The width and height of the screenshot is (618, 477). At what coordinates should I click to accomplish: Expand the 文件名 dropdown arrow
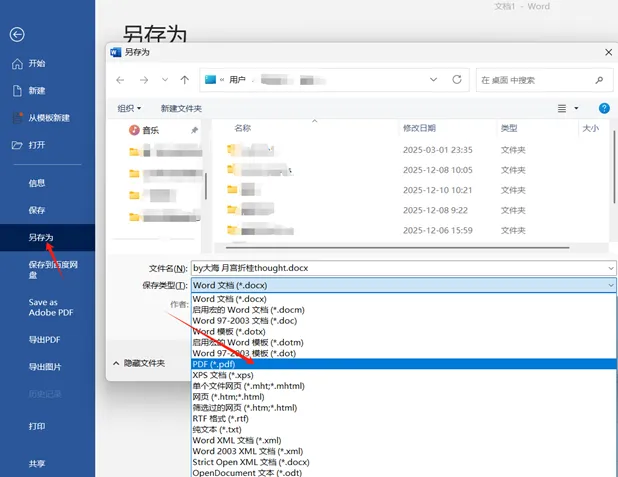[x=611, y=268]
